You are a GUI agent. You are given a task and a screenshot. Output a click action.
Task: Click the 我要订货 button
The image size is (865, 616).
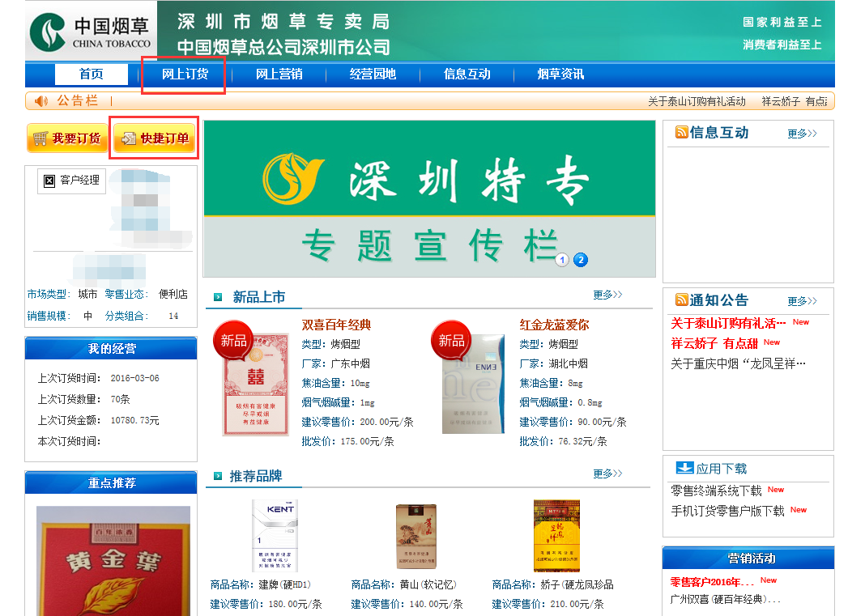click(x=67, y=138)
